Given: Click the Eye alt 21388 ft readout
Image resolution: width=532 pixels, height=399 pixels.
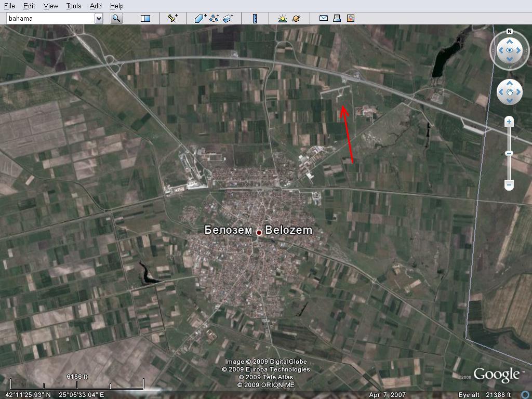Looking at the screenshot, I should click(x=485, y=395).
